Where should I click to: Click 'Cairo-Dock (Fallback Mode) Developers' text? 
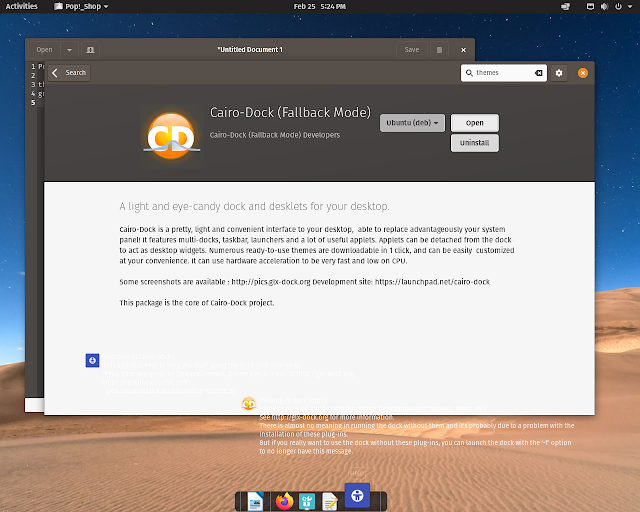coord(275,135)
